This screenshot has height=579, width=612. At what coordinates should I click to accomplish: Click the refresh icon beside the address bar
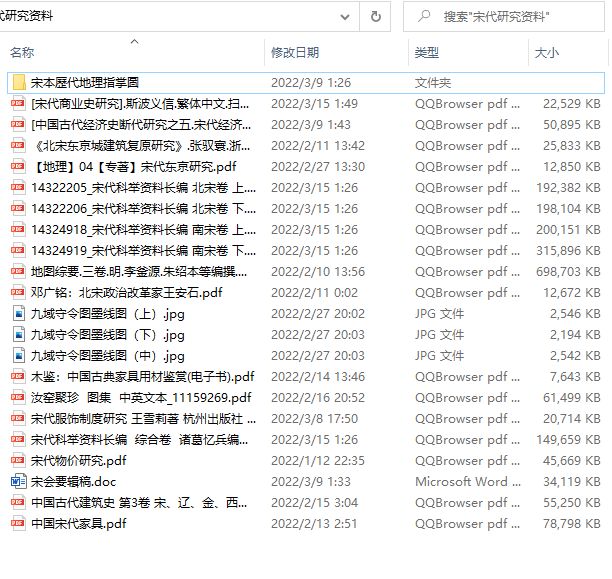375,16
